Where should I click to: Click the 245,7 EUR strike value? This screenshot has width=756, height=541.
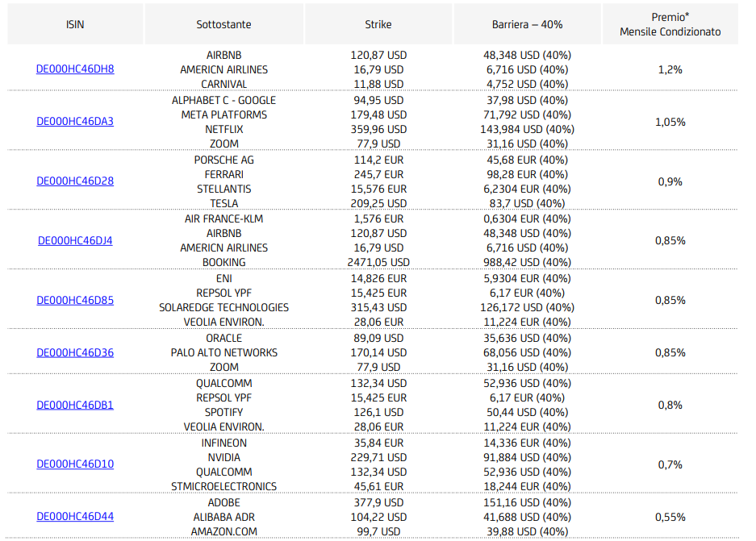378,174
